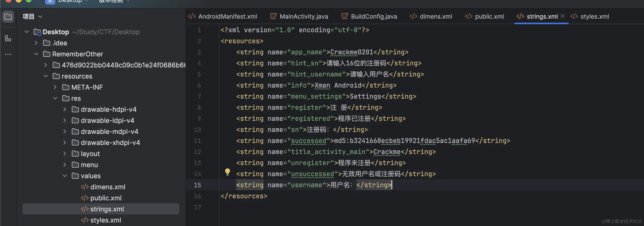Collapse the RememberOther folder

[36, 54]
